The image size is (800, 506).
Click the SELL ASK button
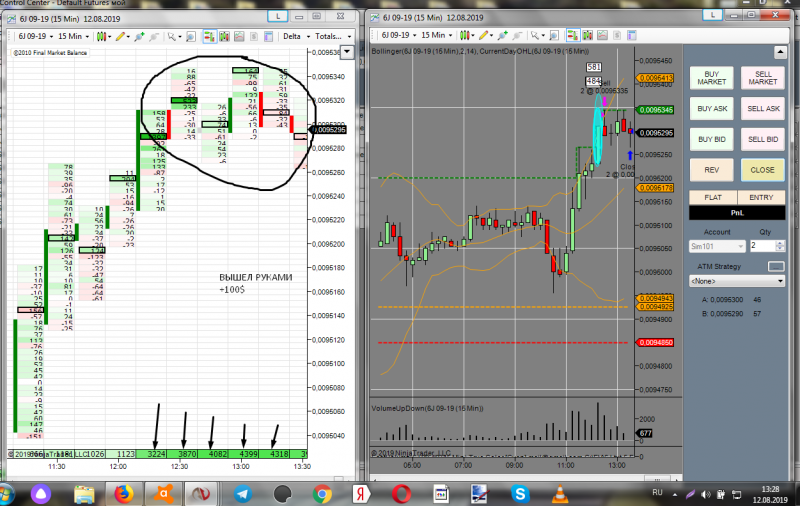point(763,109)
